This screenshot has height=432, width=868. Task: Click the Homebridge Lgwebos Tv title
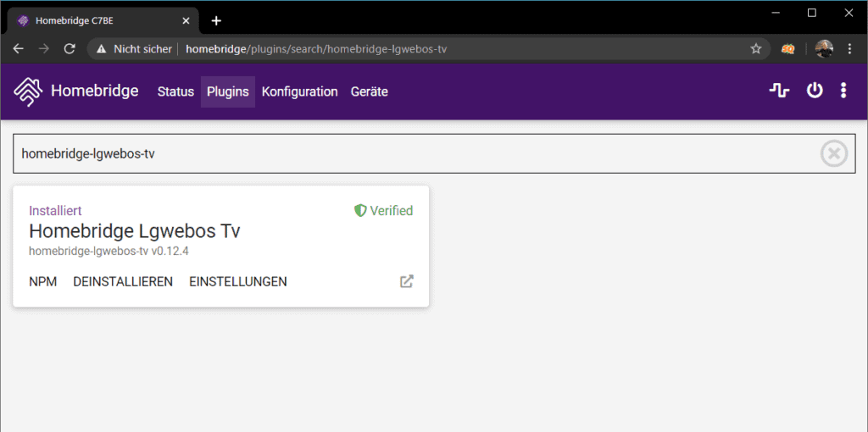point(135,231)
